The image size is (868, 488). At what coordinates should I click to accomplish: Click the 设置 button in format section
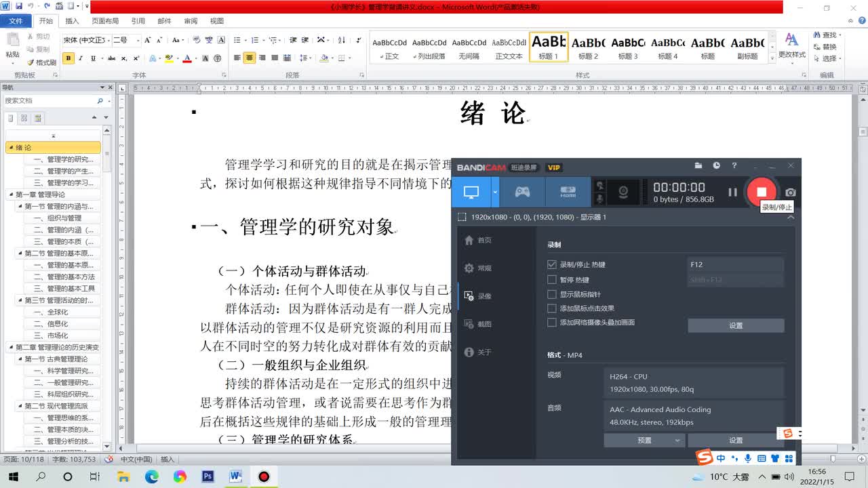(x=736, y=441)
